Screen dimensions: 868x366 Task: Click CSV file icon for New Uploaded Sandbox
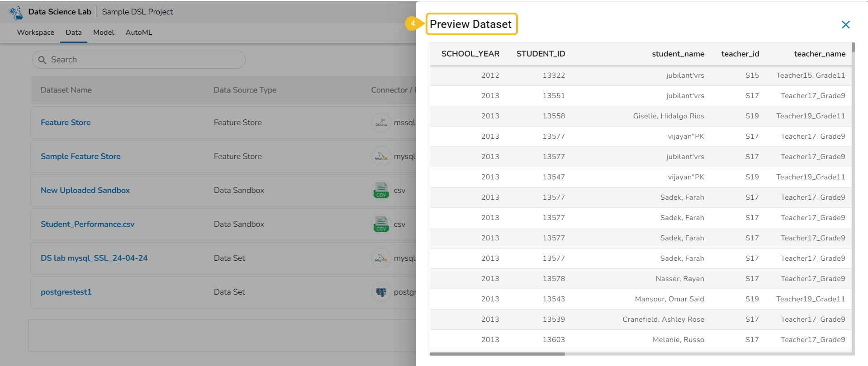pos(381,190)
